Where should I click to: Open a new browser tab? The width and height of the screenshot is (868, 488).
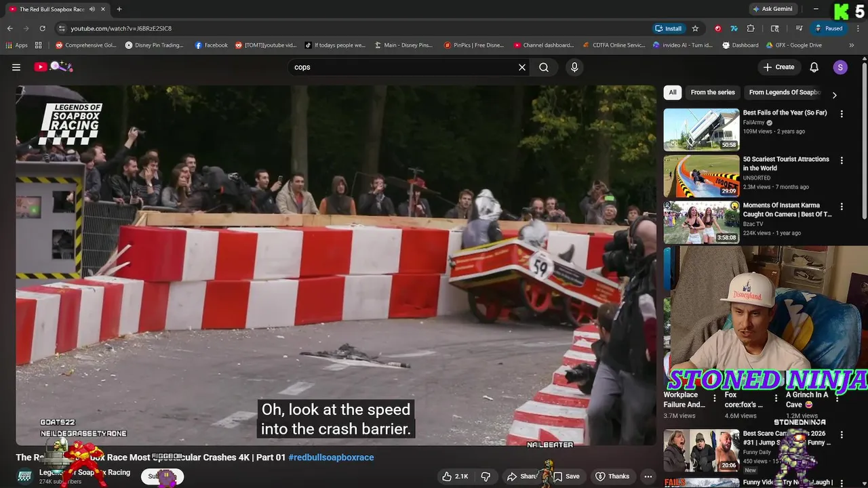[119, 9]
